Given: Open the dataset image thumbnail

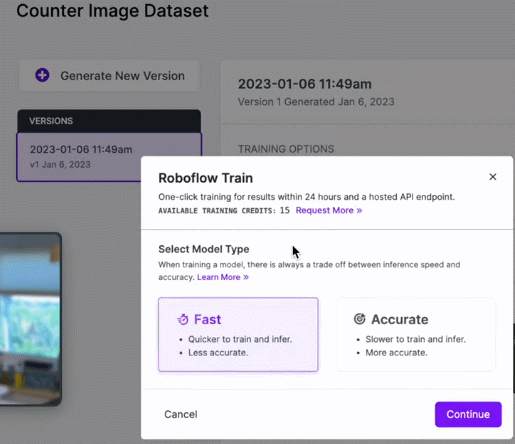Looking at the screenshot, I should click(x=30, y=319).
